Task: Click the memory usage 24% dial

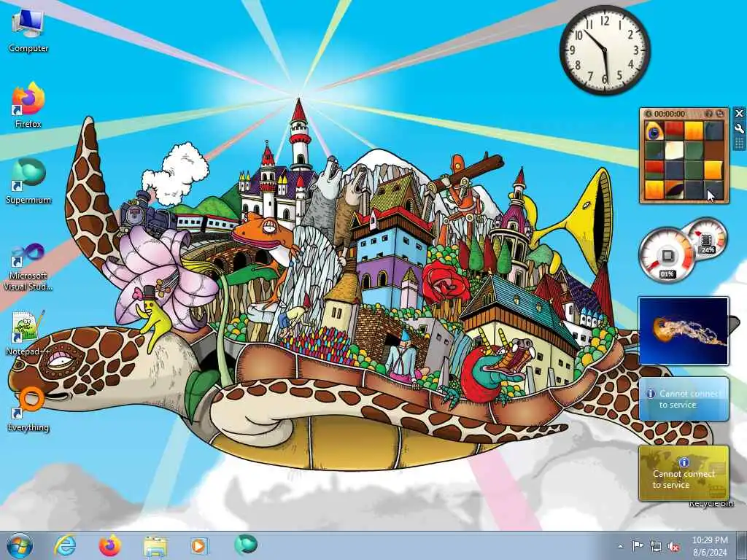Action: coord(707,240)
